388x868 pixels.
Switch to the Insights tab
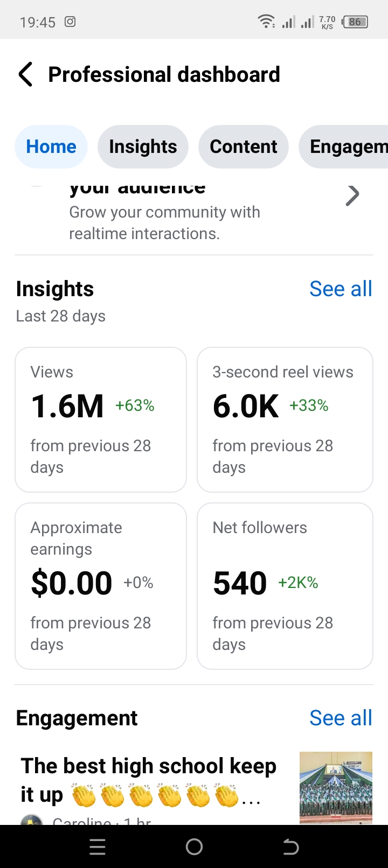pyautogui.click(x=143, y=146)
